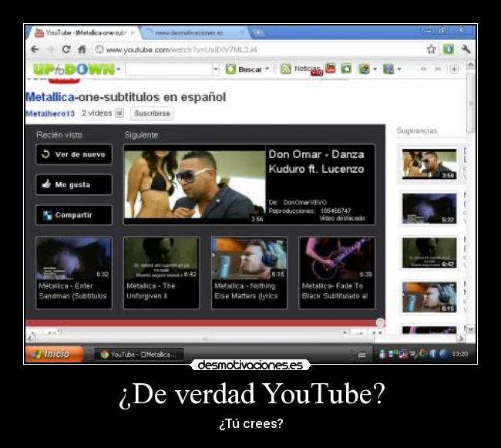Image resolution: width=501 pixels, height=448 pixels.
Task: Open the Sugerencias thumbnail of 6:15
Action: click(429, 297)
